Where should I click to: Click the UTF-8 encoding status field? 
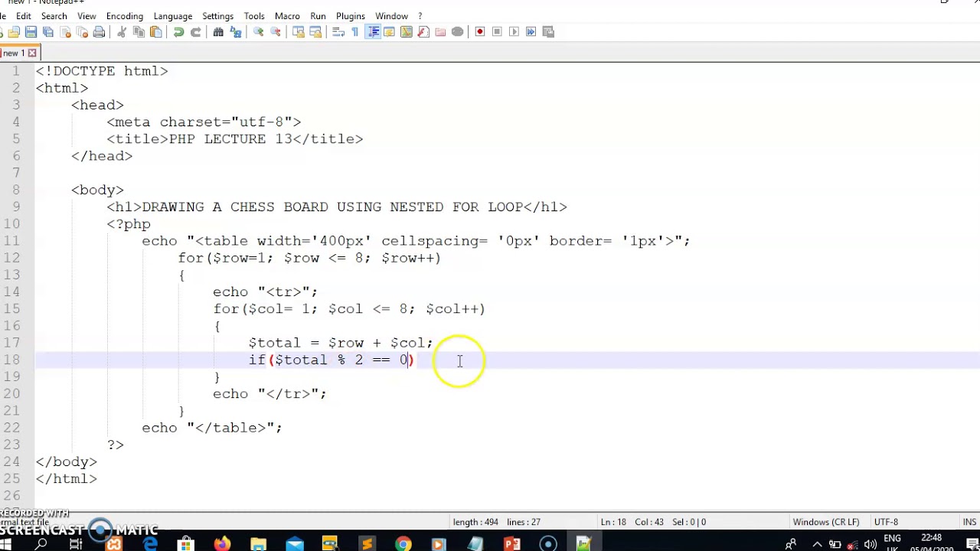pyautogui.click(x=885, y=522)
